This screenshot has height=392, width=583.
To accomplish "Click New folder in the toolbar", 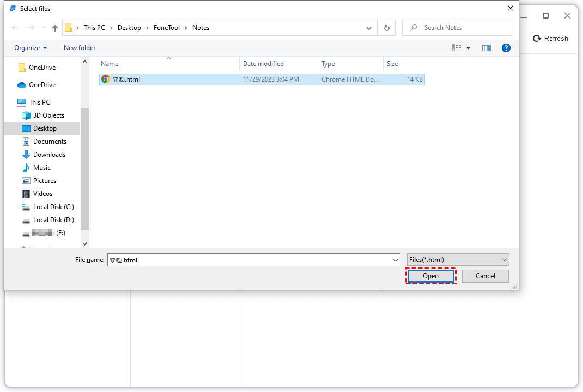I will (80, 48).
